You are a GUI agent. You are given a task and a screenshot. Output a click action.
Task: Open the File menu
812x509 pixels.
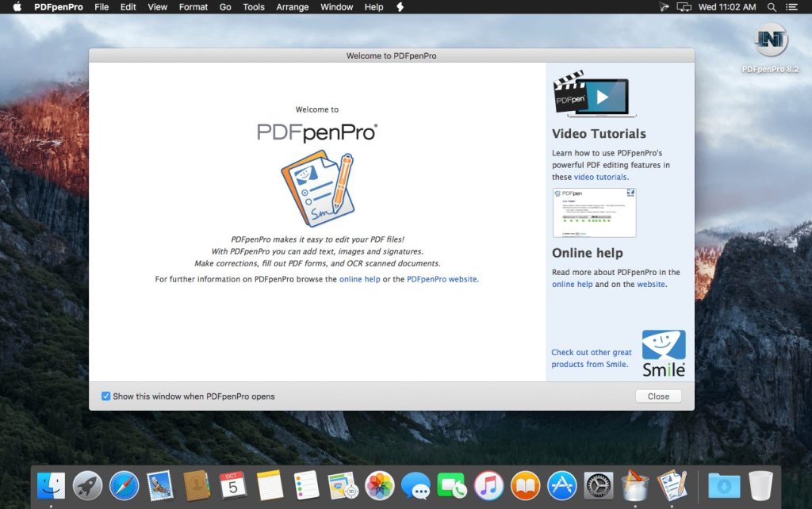101,7
